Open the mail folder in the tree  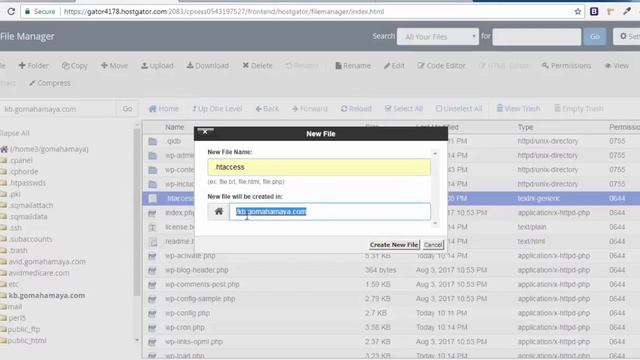[x=15, y=307]
